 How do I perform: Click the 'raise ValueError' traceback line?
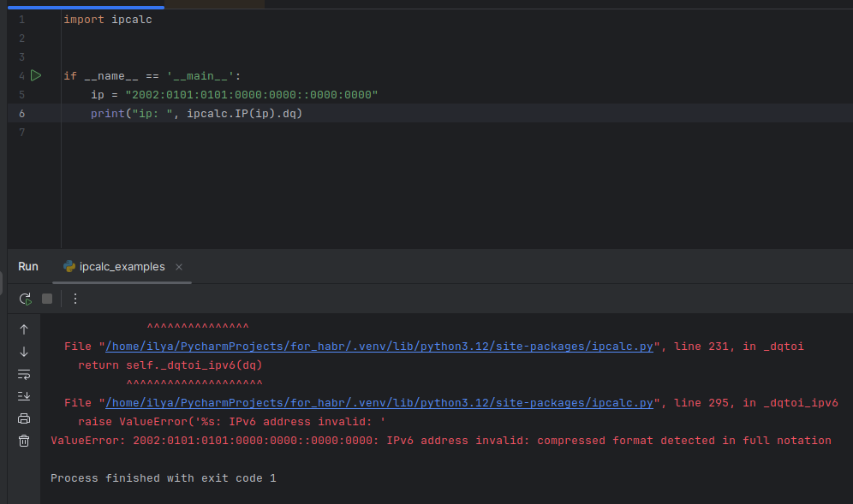tap(232, 422)
